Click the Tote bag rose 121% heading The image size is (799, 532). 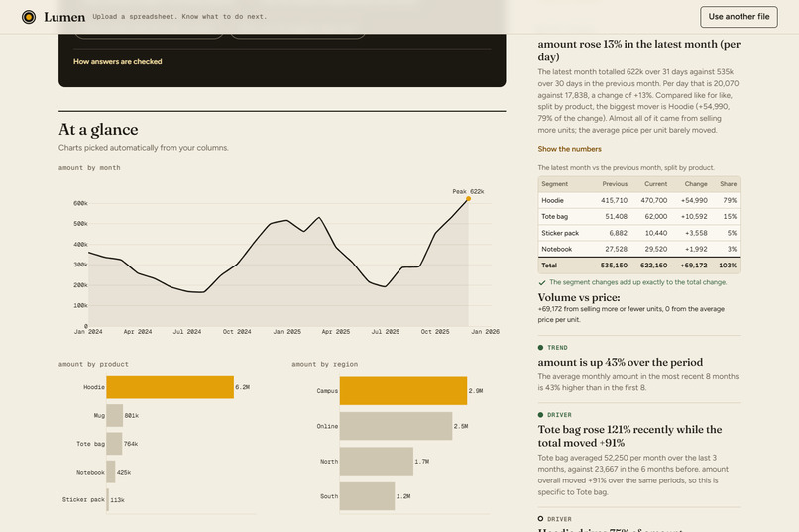click(629, 436)
